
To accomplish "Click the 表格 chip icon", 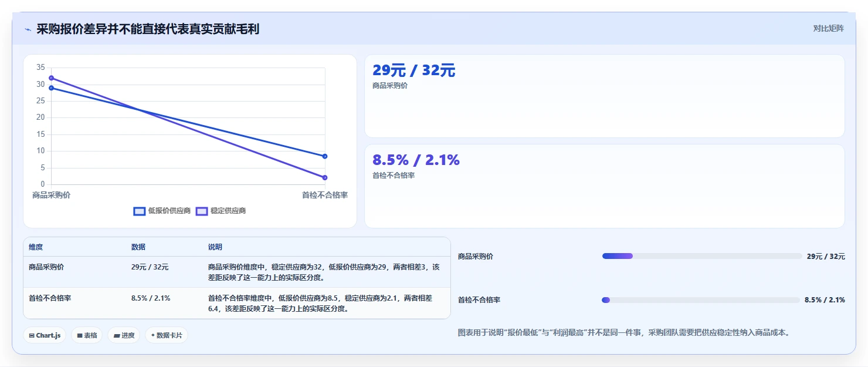I will [x=80, y=336].
